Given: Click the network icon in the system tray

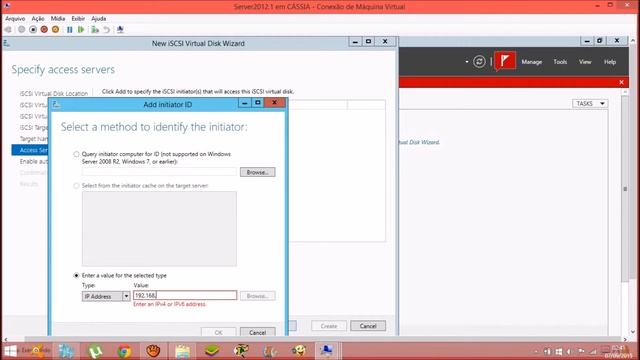Looking at the screenshot, I should pos(593,351).
